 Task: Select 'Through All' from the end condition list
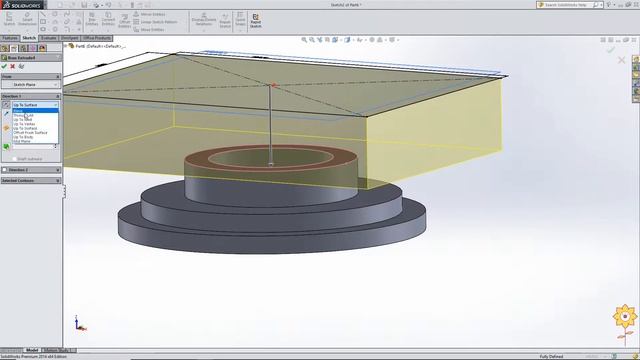coord(36,115)
